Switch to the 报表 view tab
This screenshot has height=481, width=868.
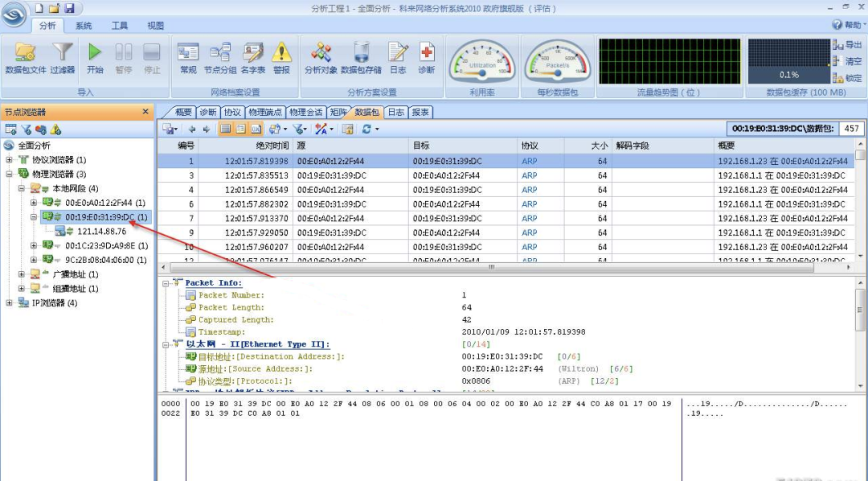pyautogui.click(x=420, y=112)
